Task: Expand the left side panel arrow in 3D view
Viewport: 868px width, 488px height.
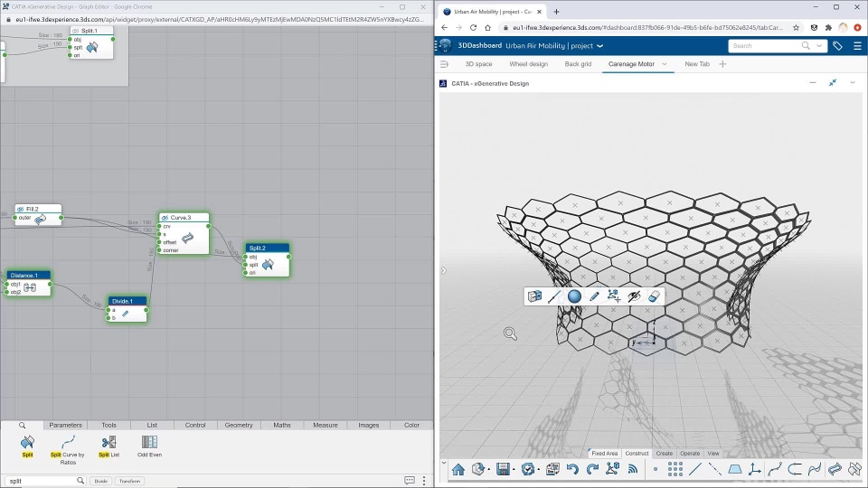Action: [x=443, y=270]
